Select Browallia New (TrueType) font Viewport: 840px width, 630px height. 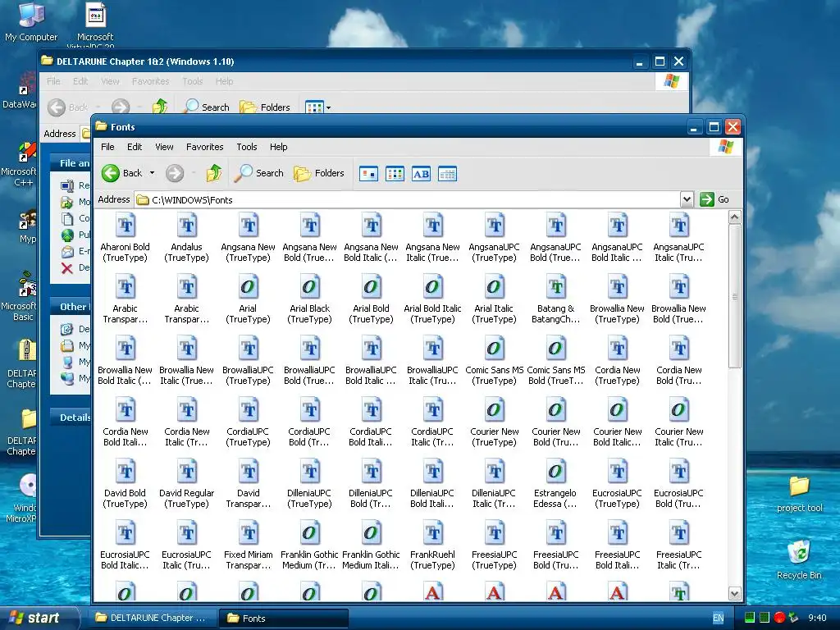617,299
